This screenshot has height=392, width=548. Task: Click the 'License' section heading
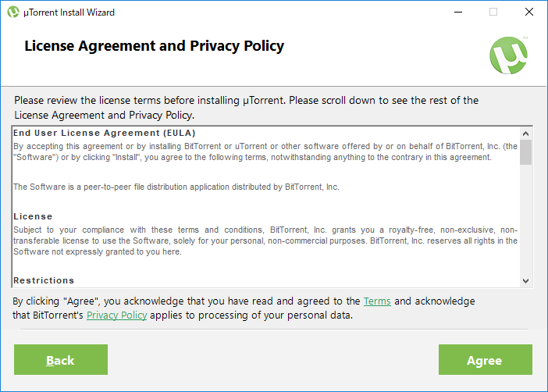point(33,216)
